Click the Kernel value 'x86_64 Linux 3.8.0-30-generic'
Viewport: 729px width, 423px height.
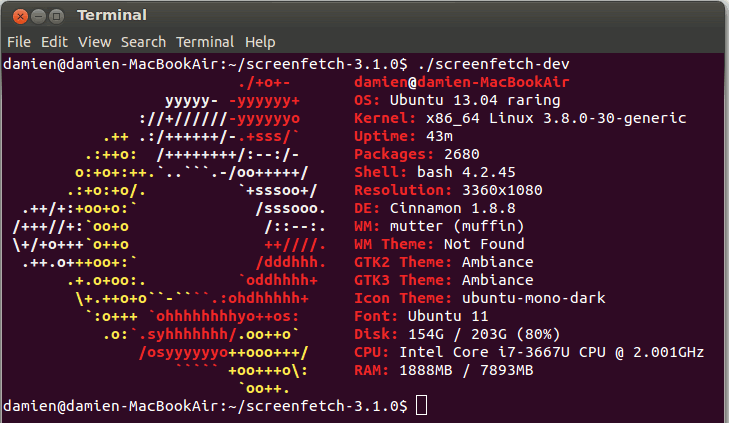[x=556, y=119]
